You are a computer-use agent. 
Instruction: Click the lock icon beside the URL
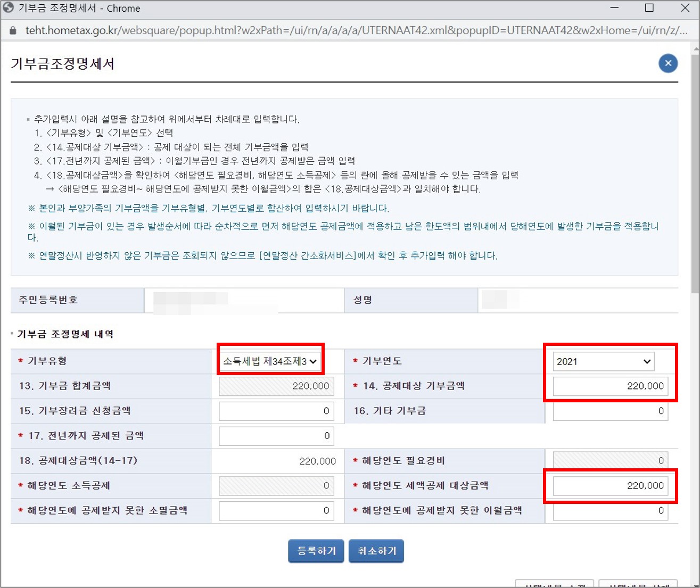[13, 30]
